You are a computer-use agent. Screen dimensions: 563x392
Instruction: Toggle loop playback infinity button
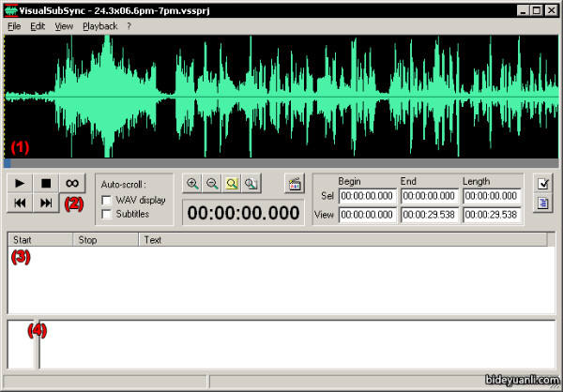(x=72, y=182)
